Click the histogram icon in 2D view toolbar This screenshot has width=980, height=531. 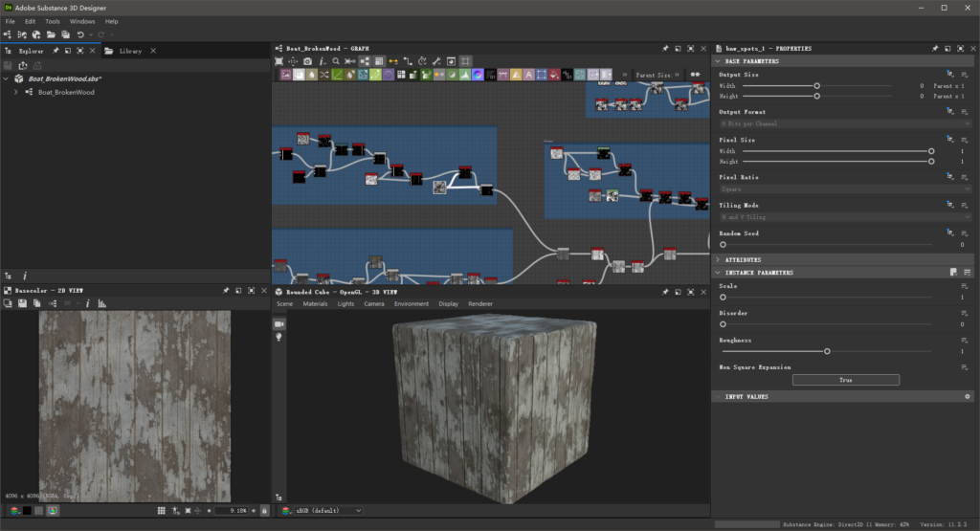tap(101, 303)
